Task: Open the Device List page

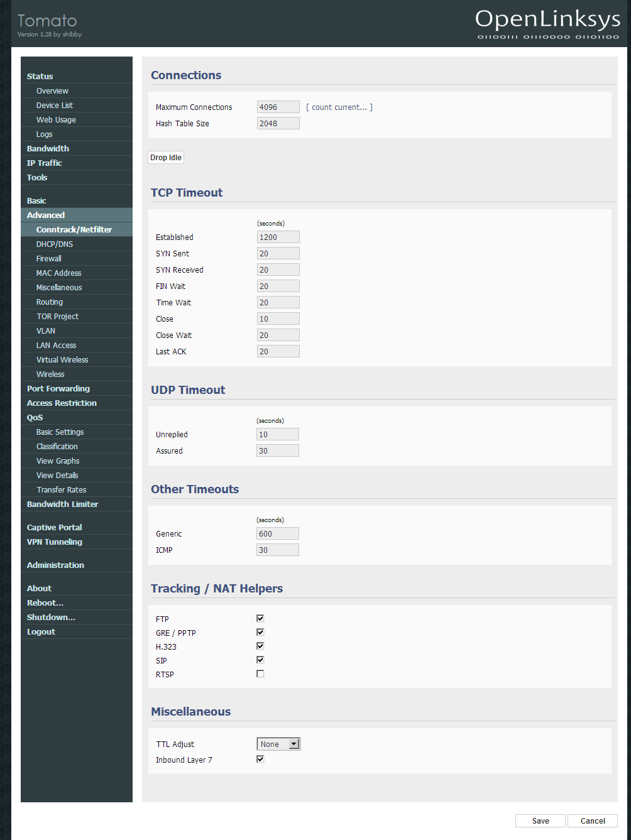Action: 55,106
